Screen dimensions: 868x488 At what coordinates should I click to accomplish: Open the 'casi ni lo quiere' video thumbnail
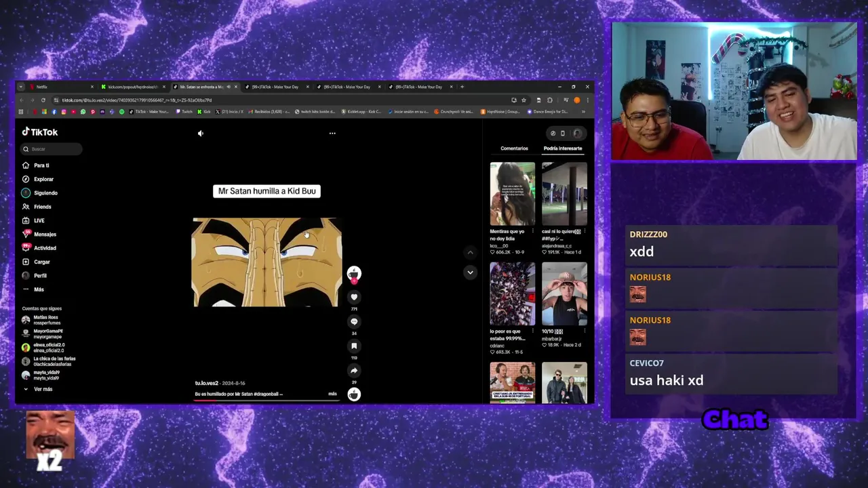[x=564, y=194]
